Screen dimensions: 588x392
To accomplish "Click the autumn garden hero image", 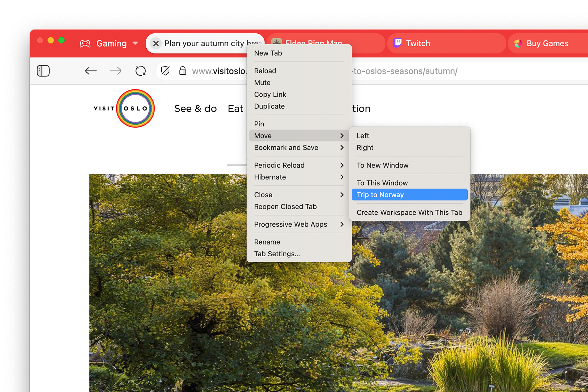I will [x=339, y=283].
